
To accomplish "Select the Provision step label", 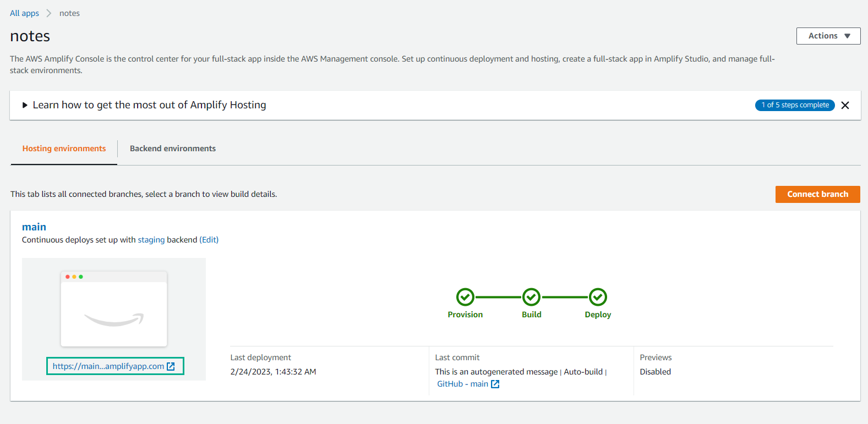I will (465, 315).
